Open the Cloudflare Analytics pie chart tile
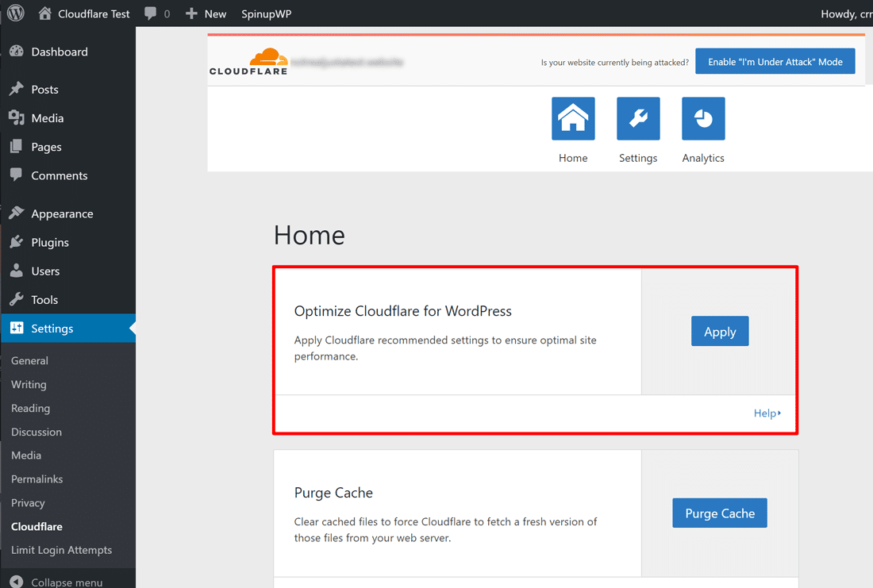Screen dimensions: 873x588 [x=703, y=118]
